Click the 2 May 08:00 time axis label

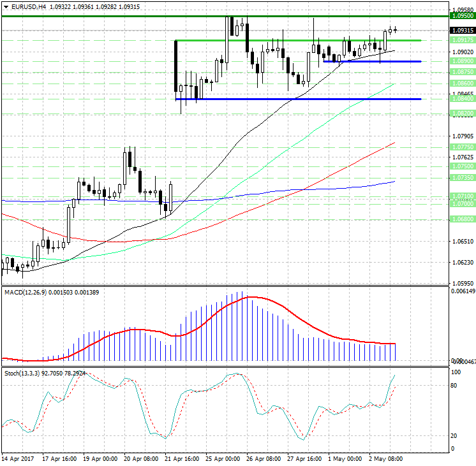[x=387, y=458]
